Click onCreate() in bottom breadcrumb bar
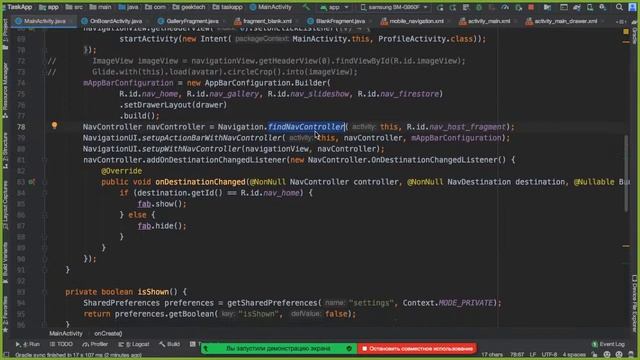The image size is (640, 360). point(108,333)
